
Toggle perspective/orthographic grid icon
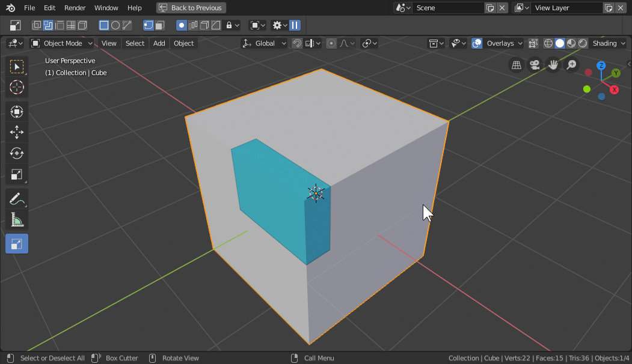(516, 65)
